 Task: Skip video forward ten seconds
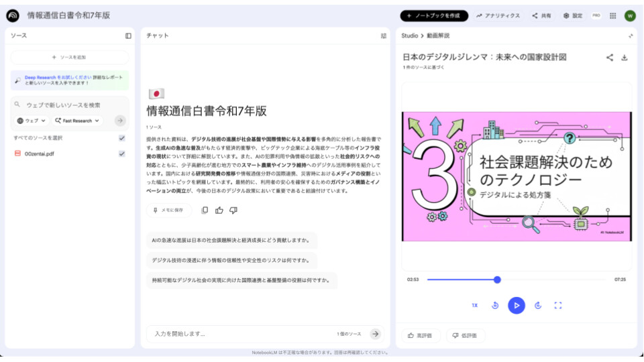[537, 306]
